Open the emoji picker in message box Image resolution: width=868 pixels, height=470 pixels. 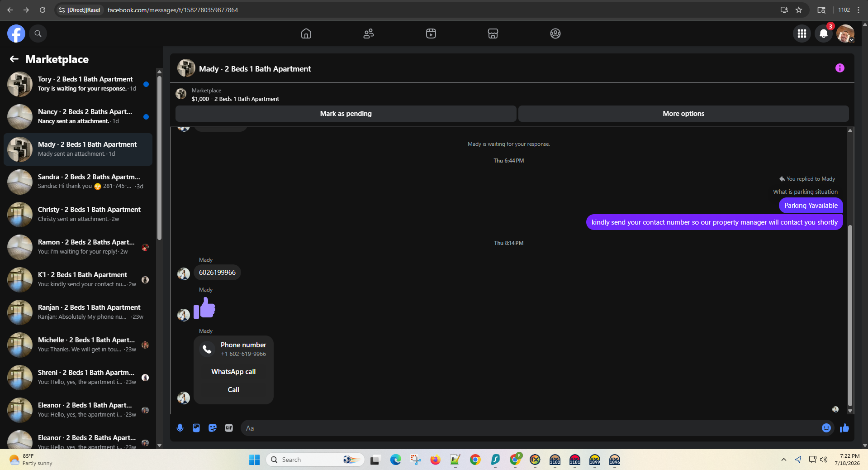[x=826, y=428]
